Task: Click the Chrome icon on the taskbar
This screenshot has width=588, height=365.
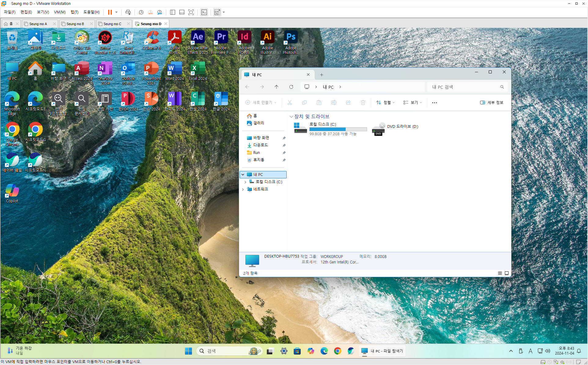Action: 337,351
